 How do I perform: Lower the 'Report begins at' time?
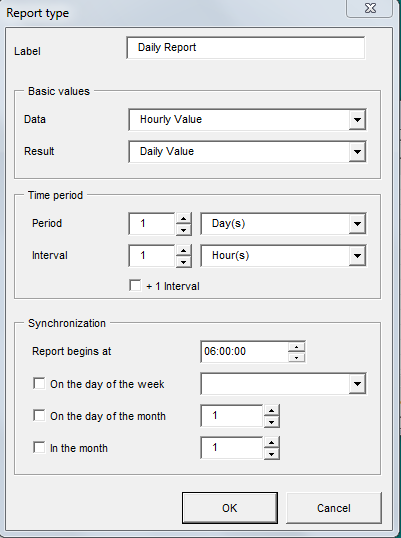pos(296,357)
